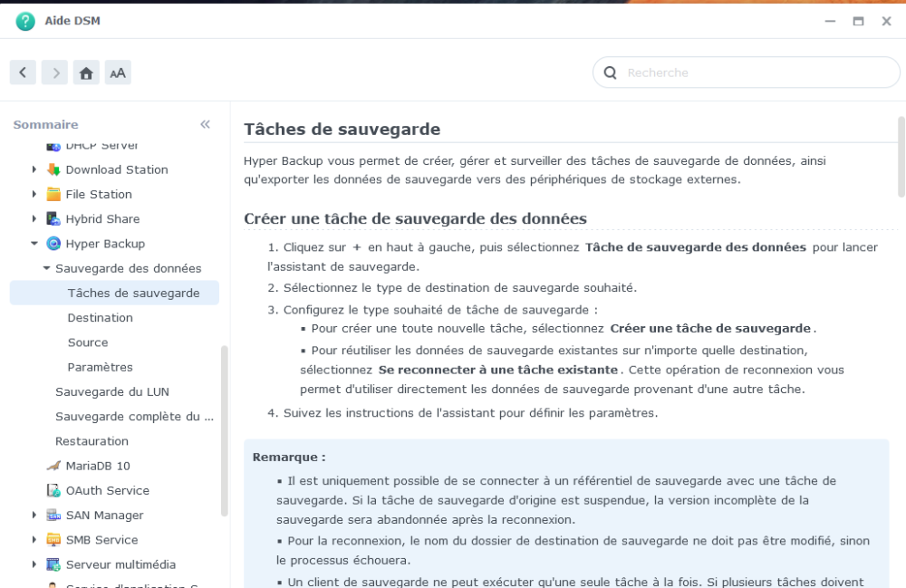Expand the SMB Service tree node
The height and width of the screenshot is (588, 906).
34,539
